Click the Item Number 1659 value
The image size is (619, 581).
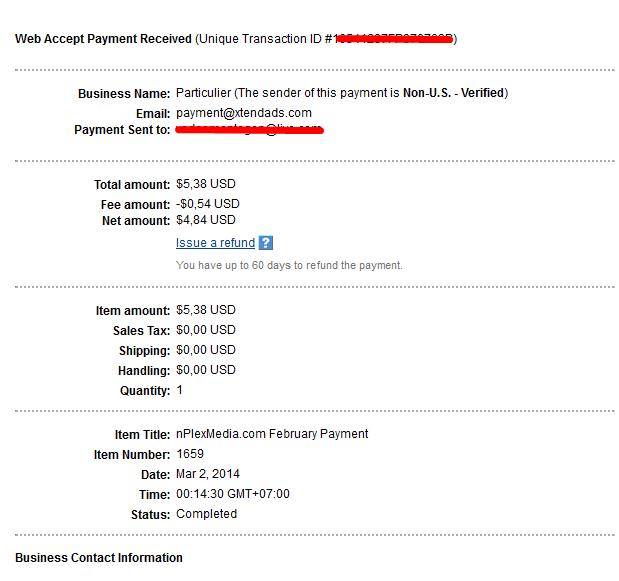click(190, 454)
